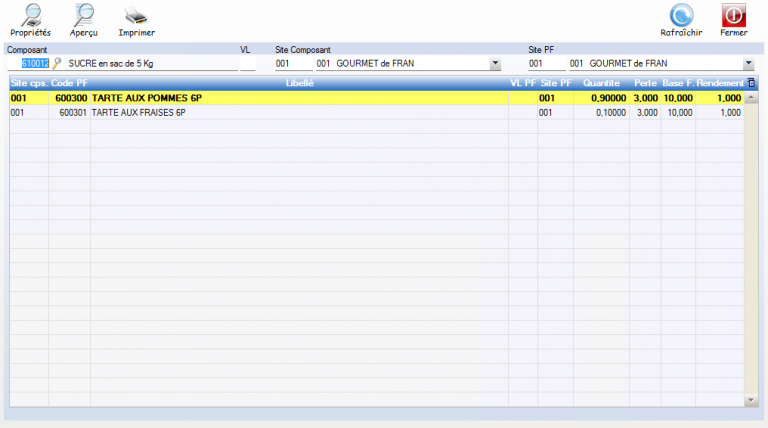Click the Composant lookup key icon

click(x=57, y=63)
